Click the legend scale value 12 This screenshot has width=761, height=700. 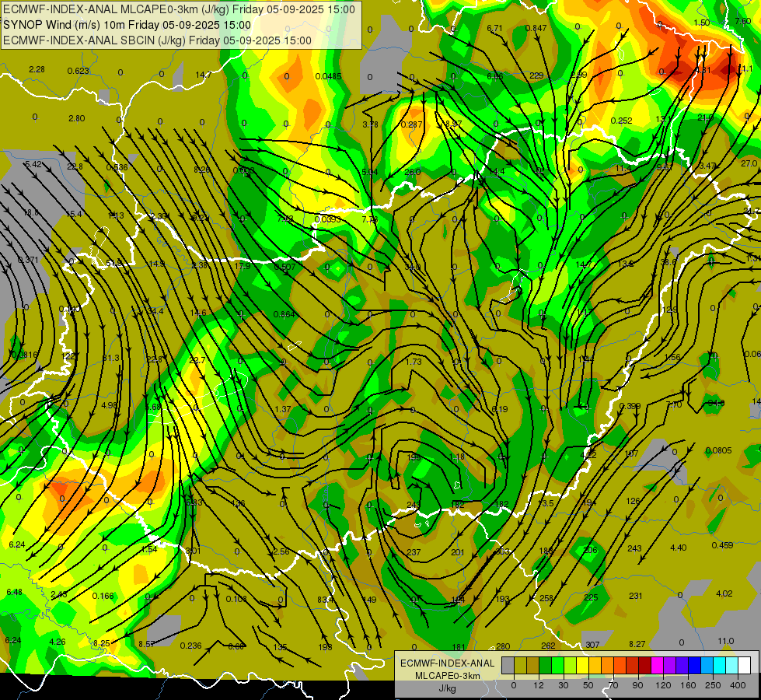(538, 685)
